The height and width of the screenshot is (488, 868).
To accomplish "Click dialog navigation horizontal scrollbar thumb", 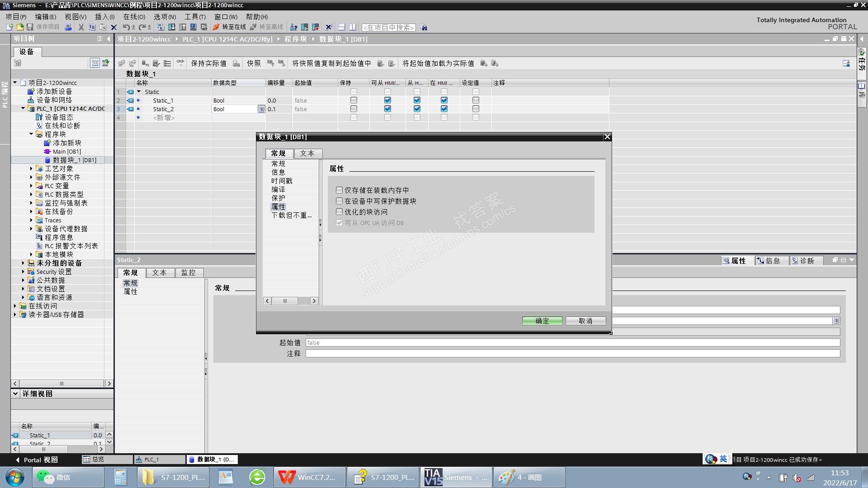I will [x=285, y=301].
